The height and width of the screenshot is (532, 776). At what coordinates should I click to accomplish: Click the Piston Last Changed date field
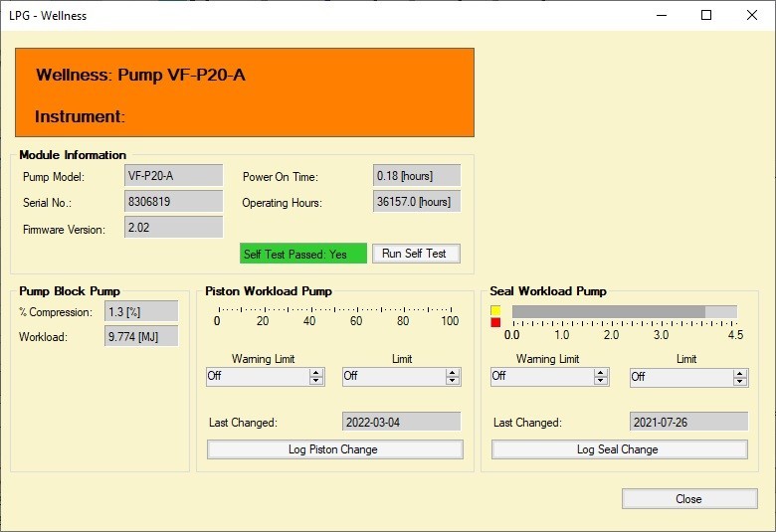401,423
